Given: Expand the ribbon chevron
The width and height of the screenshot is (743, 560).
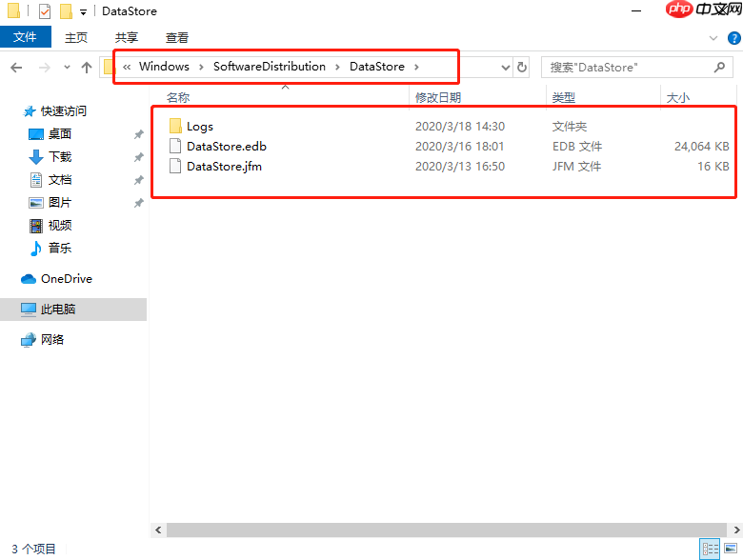Looking at the screenshot, I should (713, 38).
